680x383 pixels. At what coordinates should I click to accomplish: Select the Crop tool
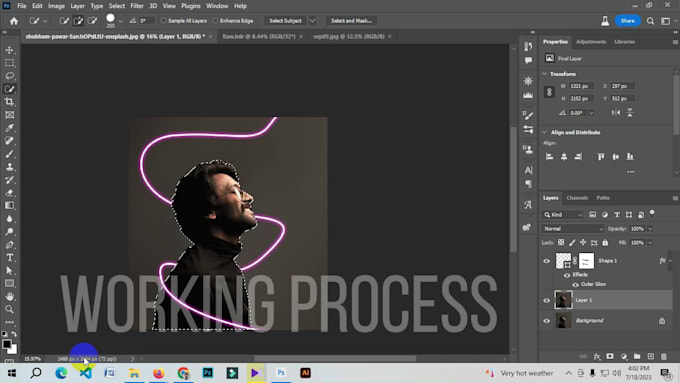click(9, 102)
